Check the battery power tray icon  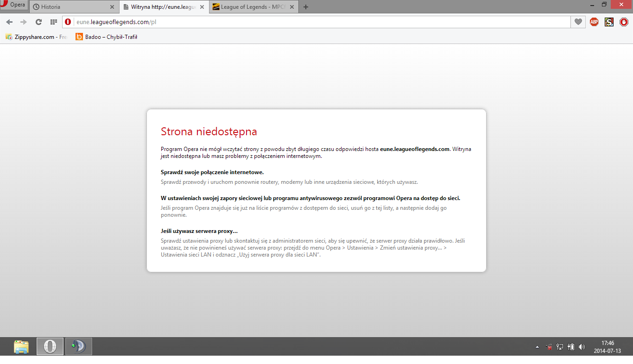pyautogui.click(x=571, y=346)
